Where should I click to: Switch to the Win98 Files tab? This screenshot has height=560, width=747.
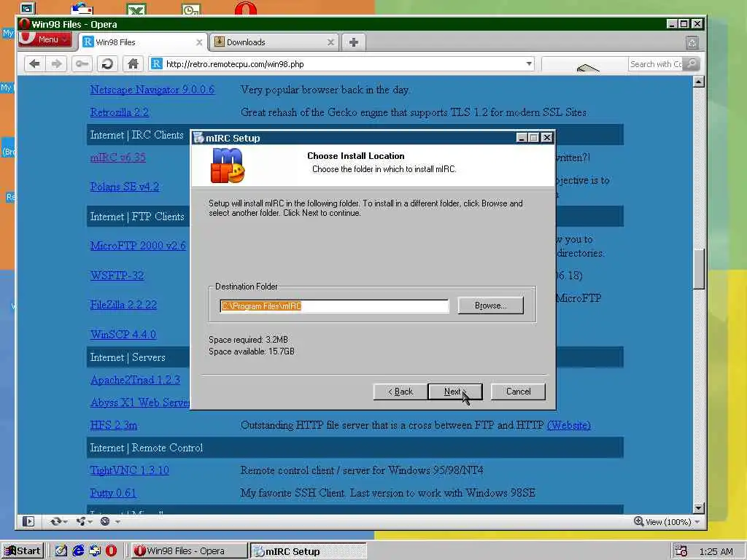click(142, 42)
